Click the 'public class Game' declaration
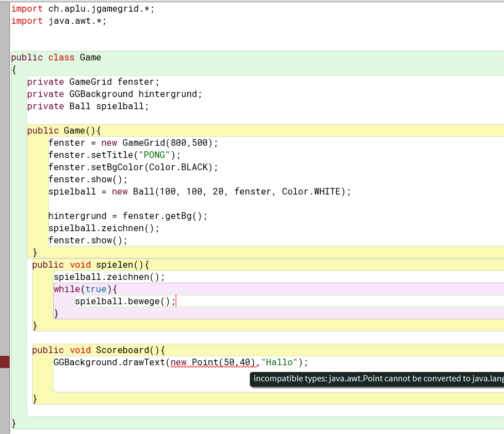Viewport: 504px width, 434px height. click(x=56, y=58)
